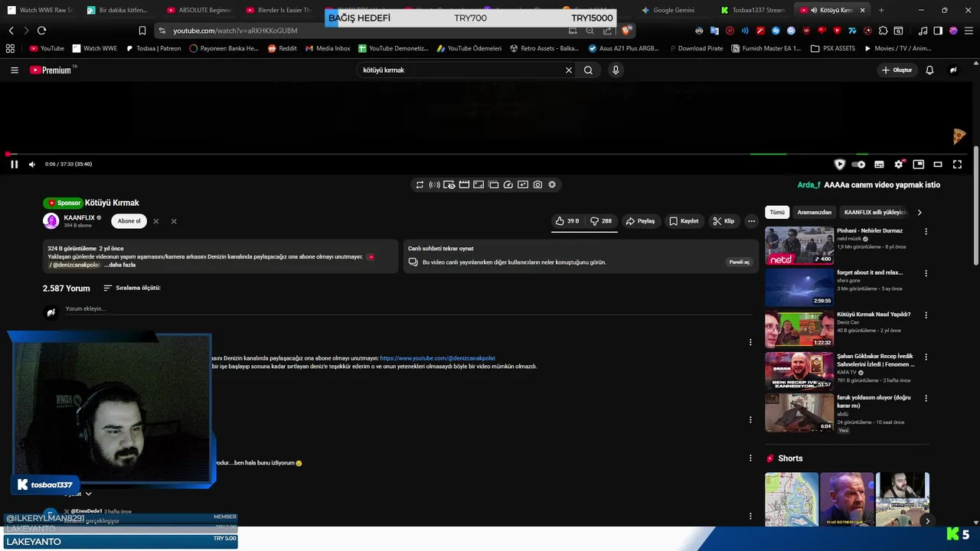Screen dimensions: 980x551
Task: Open options for Pinhani - Nehirler Durmaz video
Action: pyautogui.click(x=926, y=231)
